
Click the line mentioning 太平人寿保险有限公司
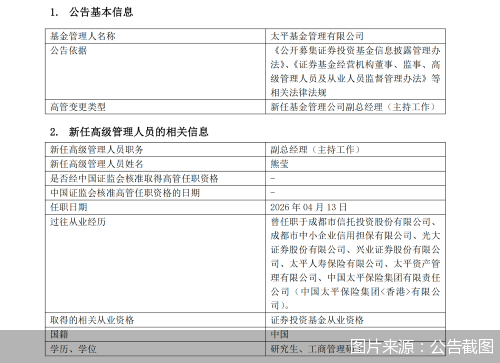pyautogui.click(x=355, y=264)
